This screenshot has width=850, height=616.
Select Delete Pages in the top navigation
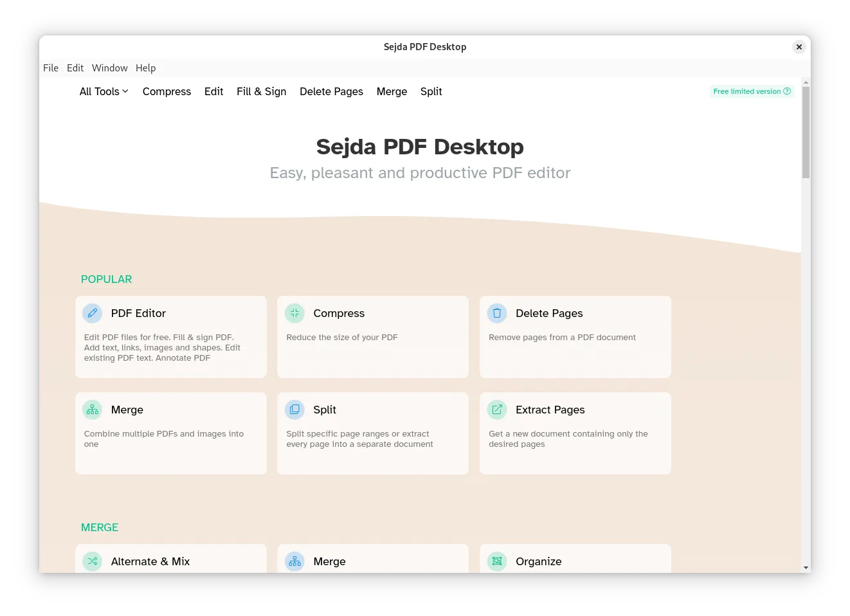pyautogui.click(x=331, y=91)
